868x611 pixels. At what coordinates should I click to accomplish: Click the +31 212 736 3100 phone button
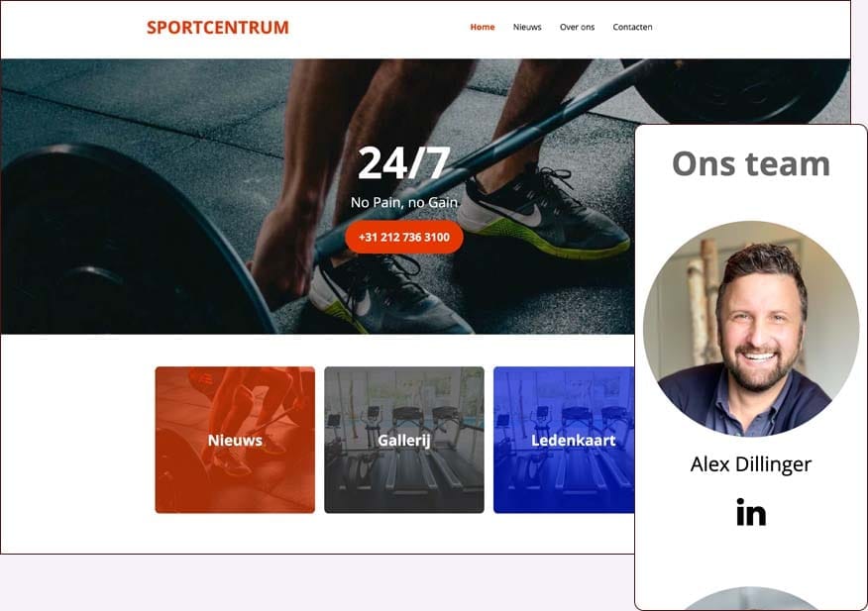404,237
